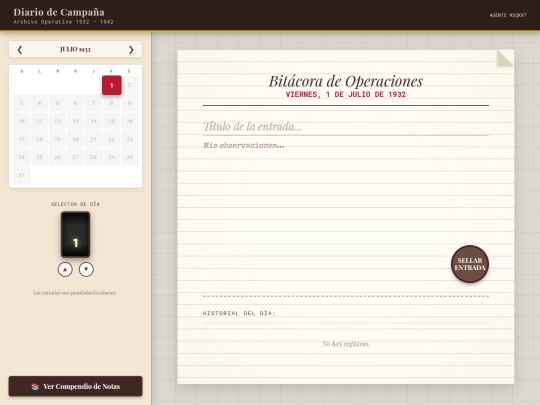Click the Diario de Campaña title
Screen dimensions: 540x405
coord(59,12)
